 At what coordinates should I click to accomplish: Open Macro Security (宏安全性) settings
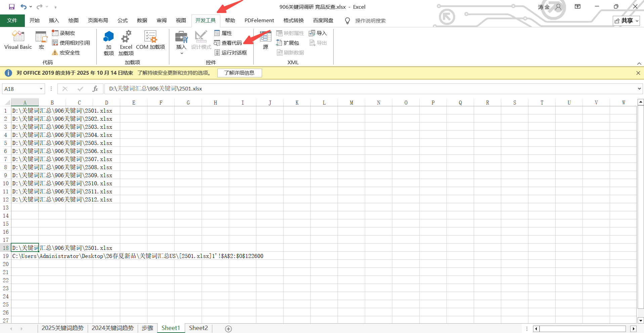(x=66, y=52)
